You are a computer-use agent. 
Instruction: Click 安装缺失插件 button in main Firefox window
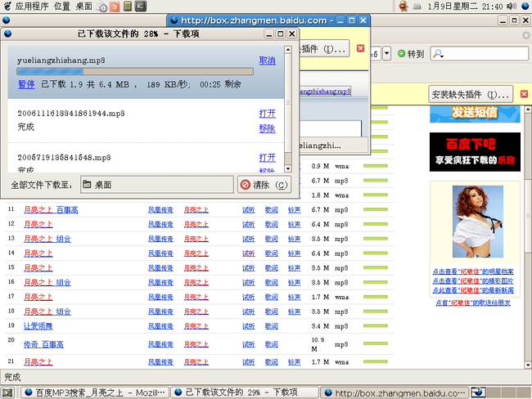pyautogui.click(x=471, y=95)
